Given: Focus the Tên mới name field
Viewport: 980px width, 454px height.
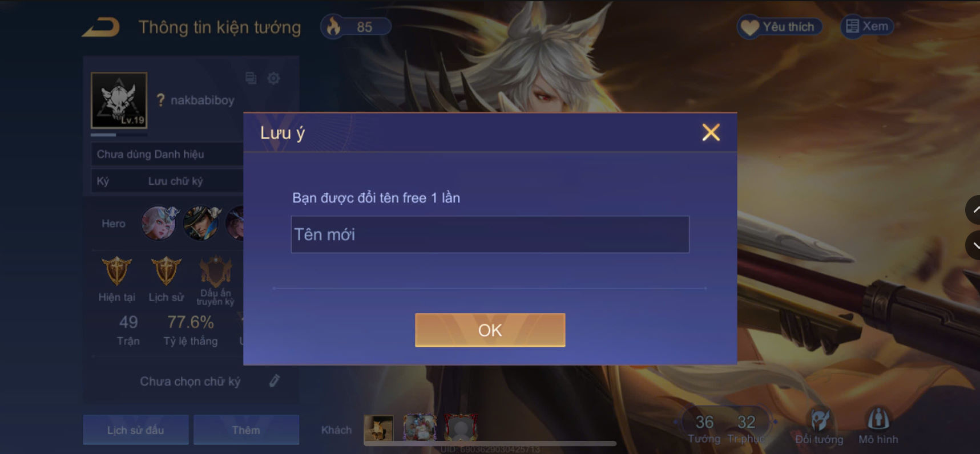Looking at the screenshot, I should [490, 234].
